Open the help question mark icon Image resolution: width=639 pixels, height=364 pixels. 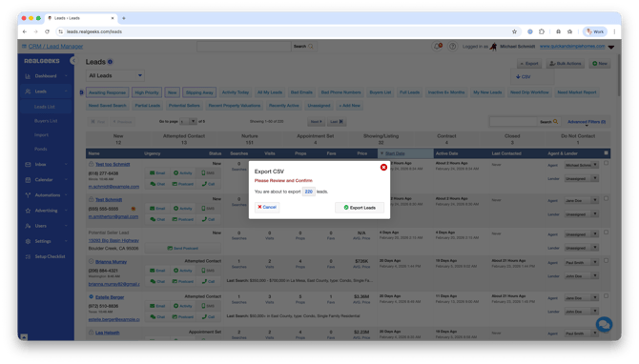click(452, 47)
